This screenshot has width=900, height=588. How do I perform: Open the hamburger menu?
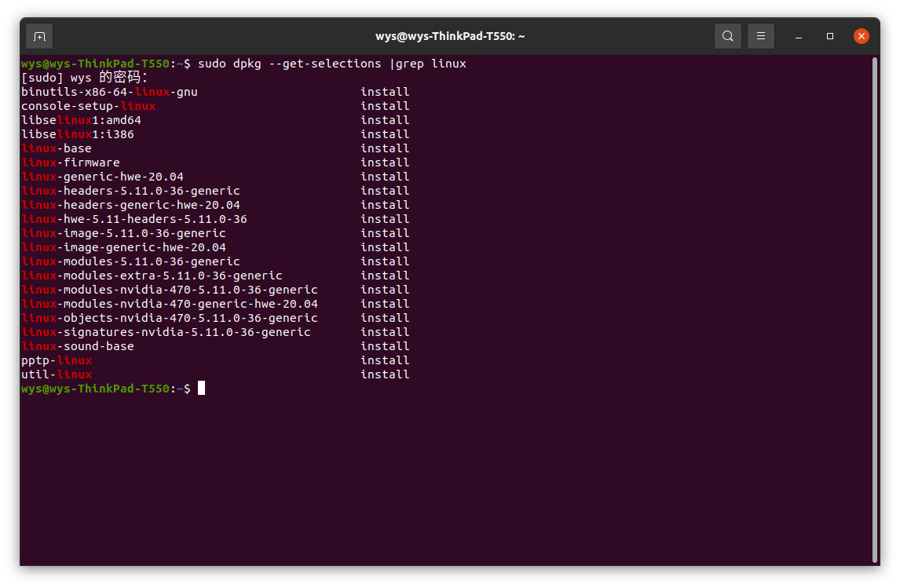pos(760,36)
